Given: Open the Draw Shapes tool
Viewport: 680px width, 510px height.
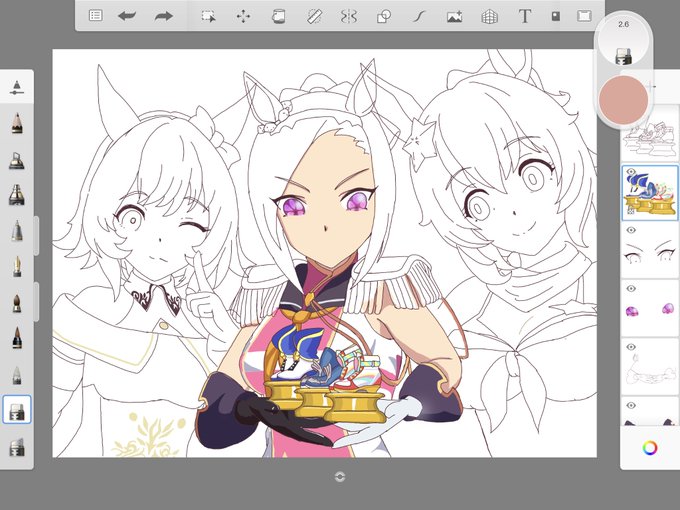Looking at the screenshot, I should coord(384,16).
